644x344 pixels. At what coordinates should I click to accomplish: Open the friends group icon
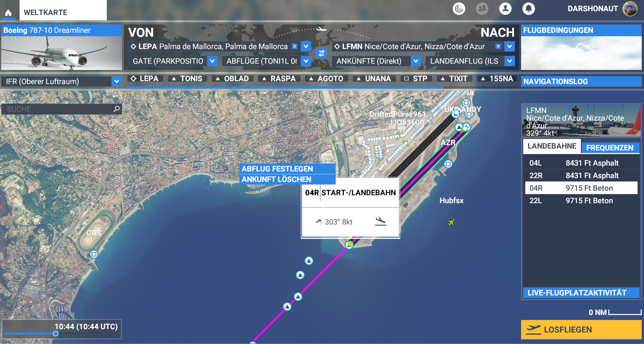[x=482, y=9]
